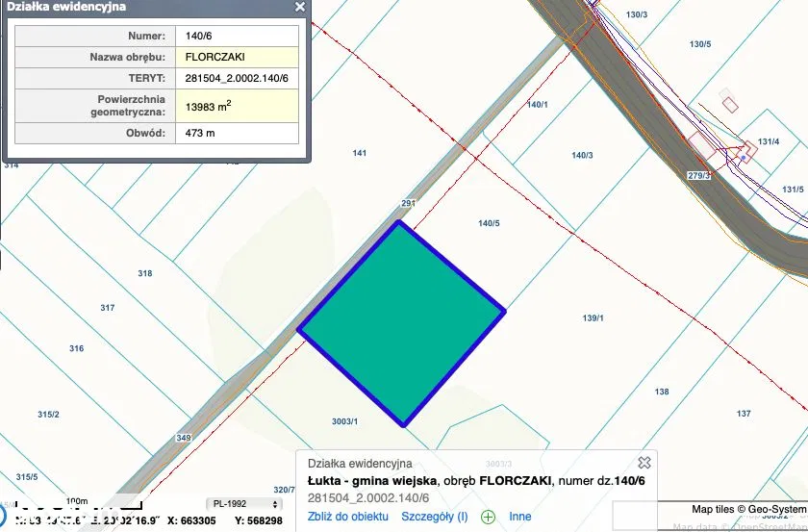Click parcel 141 on the map
The image size is (808, 532).
click(360, 153)
